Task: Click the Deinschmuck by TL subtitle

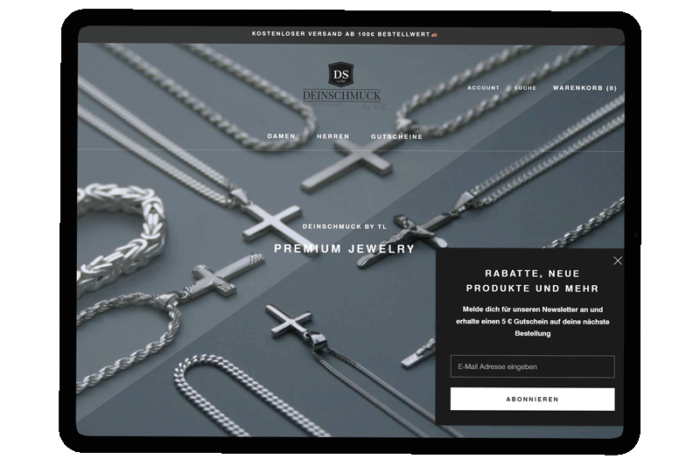Action: pos(345,226)
